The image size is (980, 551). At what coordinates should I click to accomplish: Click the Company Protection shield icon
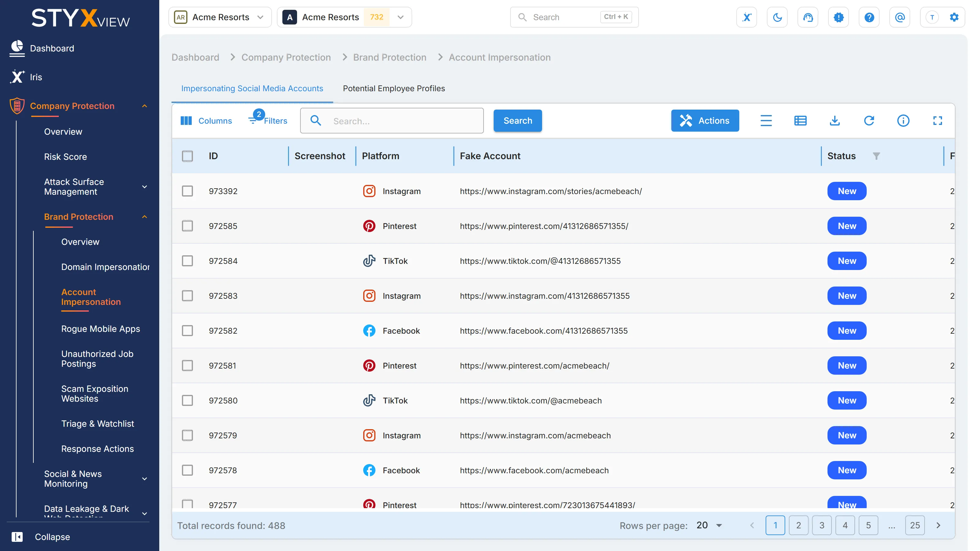(x=17, y=106)
